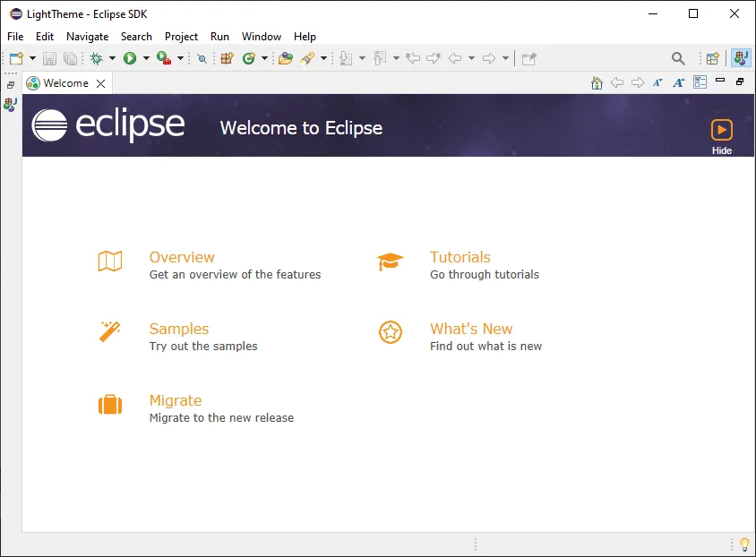756x557 pixels.
Task: Click the Java icon in left trim
Action: coord(10,104)
